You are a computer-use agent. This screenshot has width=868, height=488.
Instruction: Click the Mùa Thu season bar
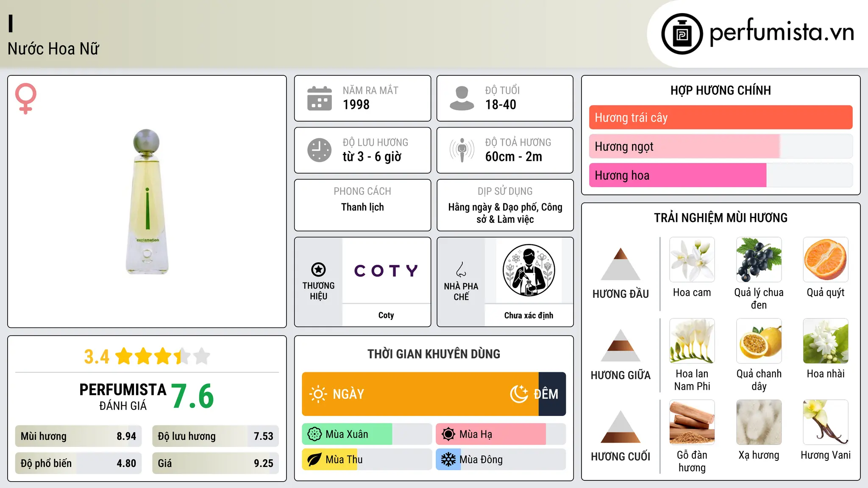coord(367,460)
